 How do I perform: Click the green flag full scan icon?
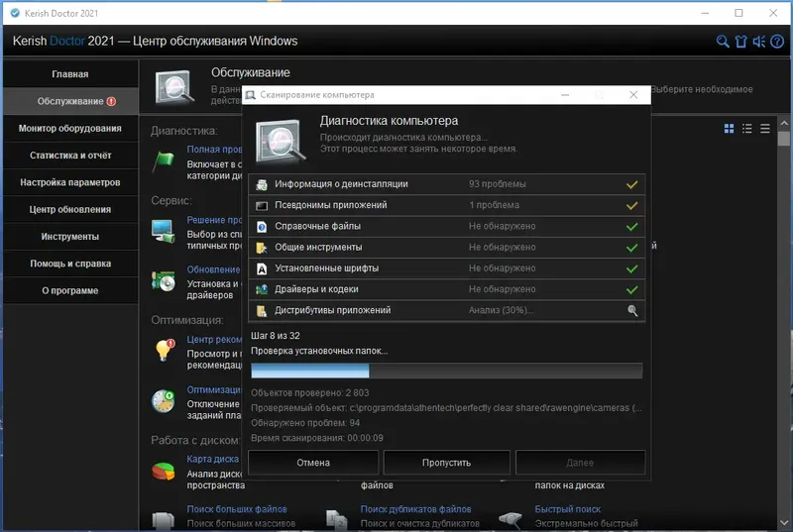164,161
